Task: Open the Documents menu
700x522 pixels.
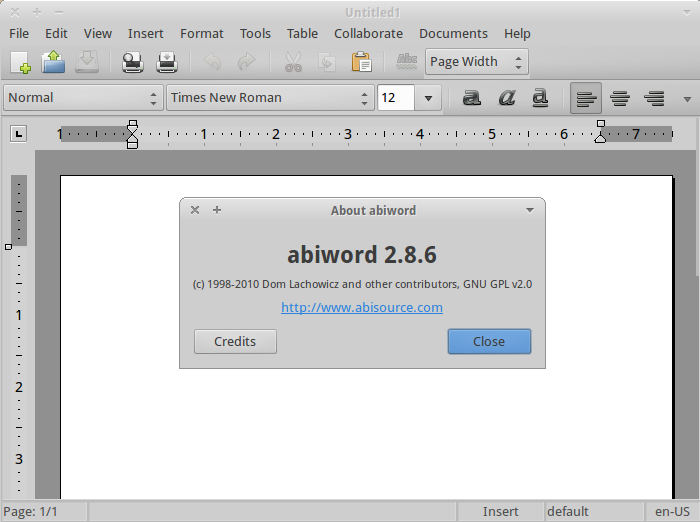Action: pyautogui.click(x=453, y=33)
